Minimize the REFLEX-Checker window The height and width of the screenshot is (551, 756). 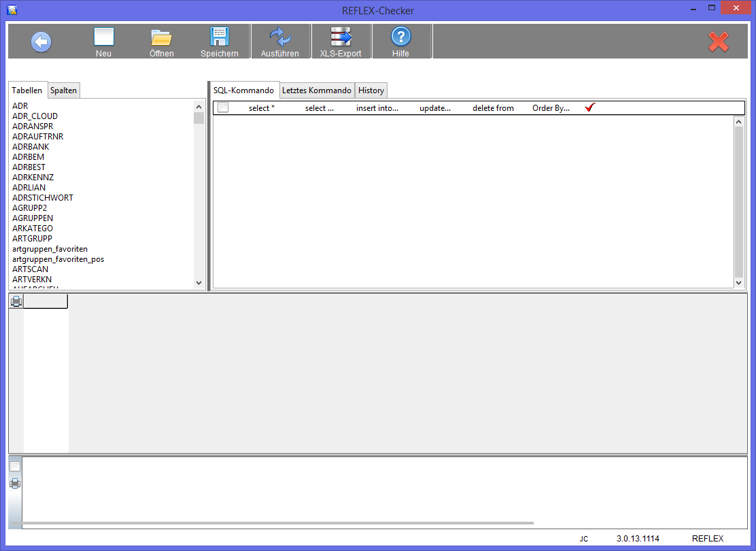[693, 8]
